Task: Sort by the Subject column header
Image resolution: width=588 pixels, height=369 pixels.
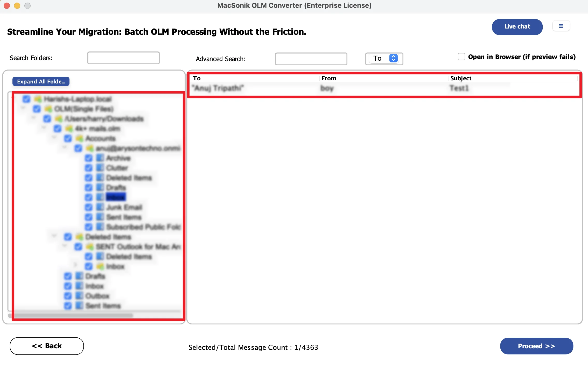Action: pyautogui.click(x=461, y=78)
